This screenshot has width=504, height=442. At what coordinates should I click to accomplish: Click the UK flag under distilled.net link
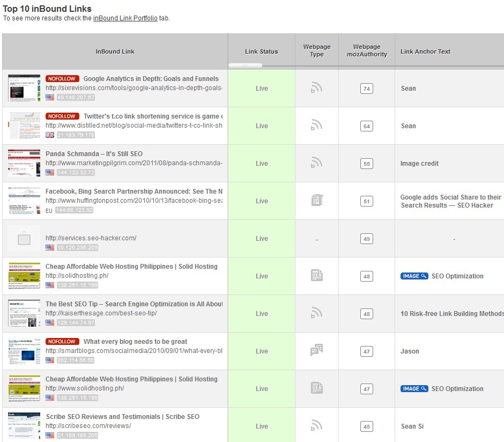[50, 135]
